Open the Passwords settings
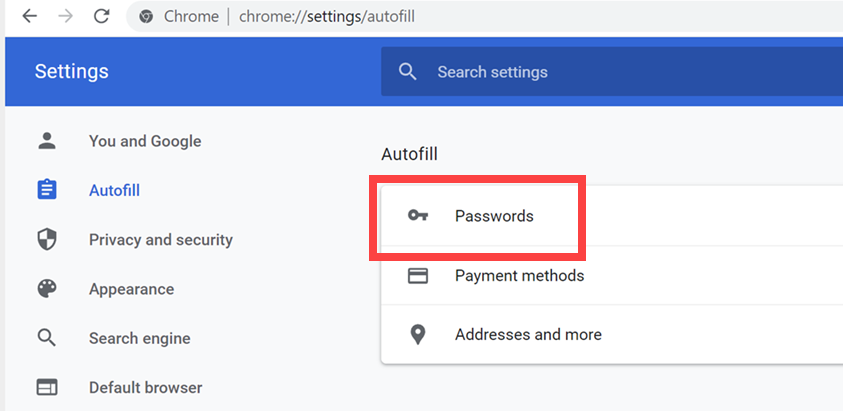843x411 pixels. tap(494, 216)
